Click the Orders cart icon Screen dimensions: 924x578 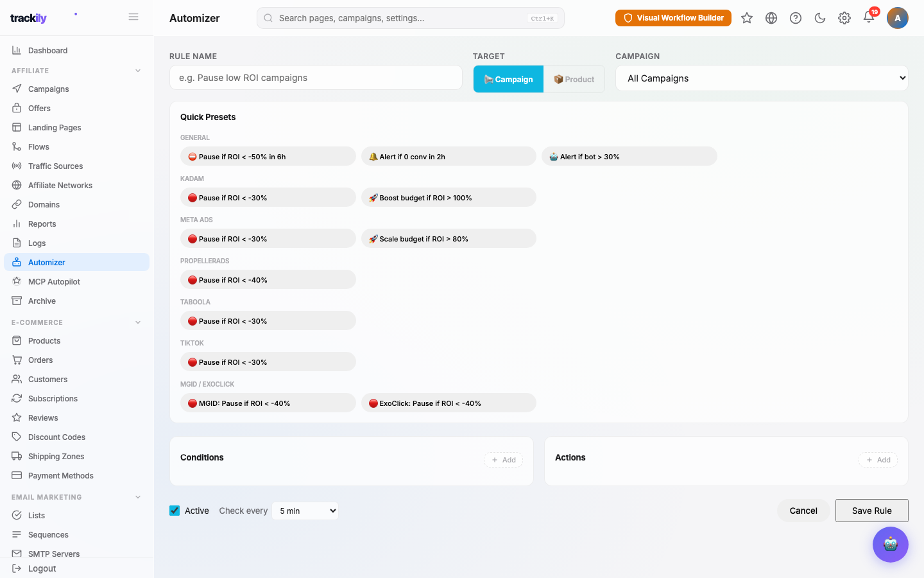point(17,360)
